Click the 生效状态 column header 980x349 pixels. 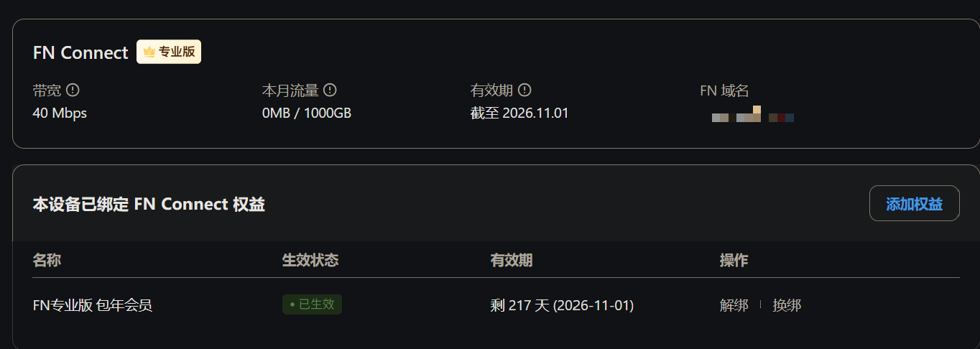coord(310,260)
